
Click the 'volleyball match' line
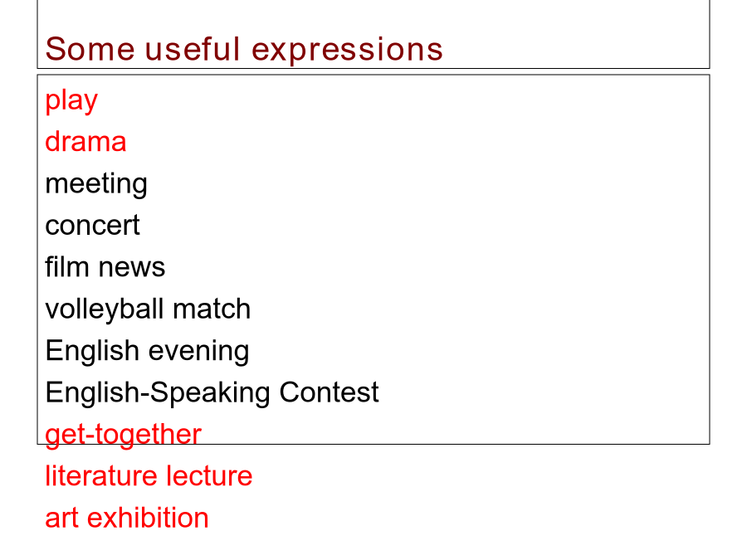[x=148, y=309]
